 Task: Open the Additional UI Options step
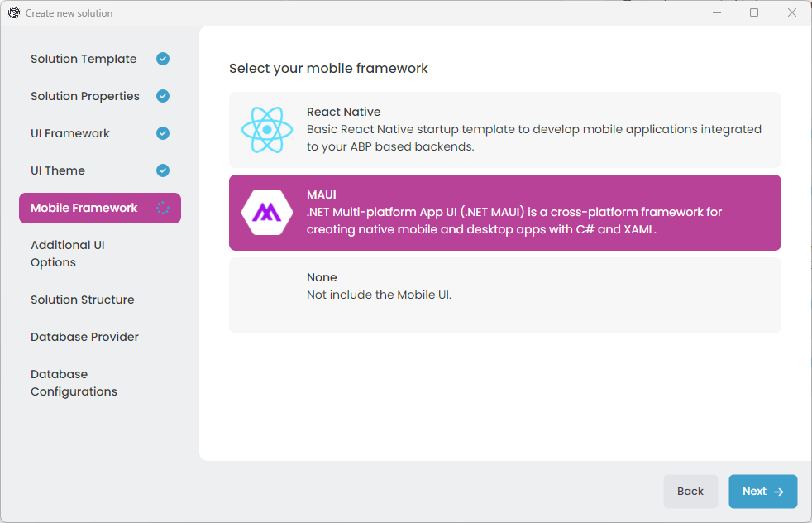click(x=100, y=253)
